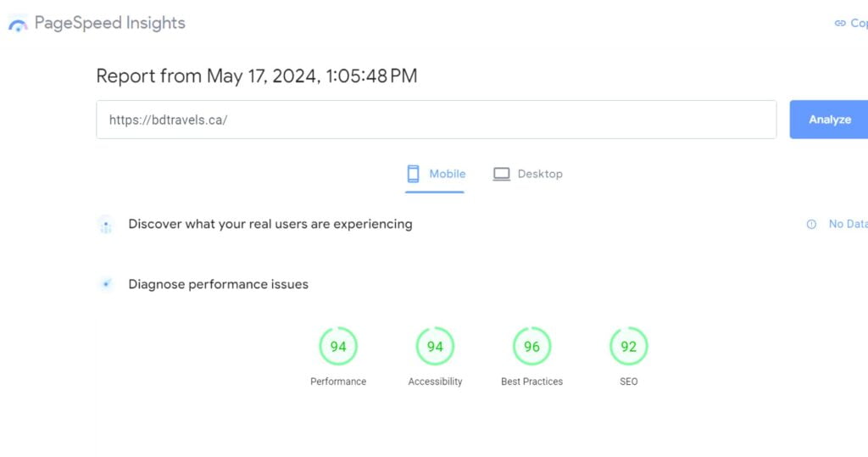Click the report date May 17, 2024 heading
This screenshot has width=868, height=457.
click(256, 76)
